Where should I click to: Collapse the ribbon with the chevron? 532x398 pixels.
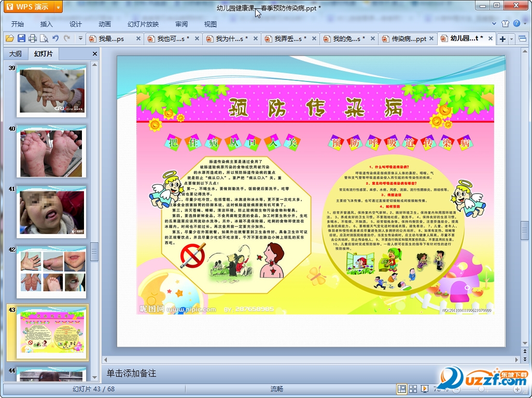click(x=494, y=24)
